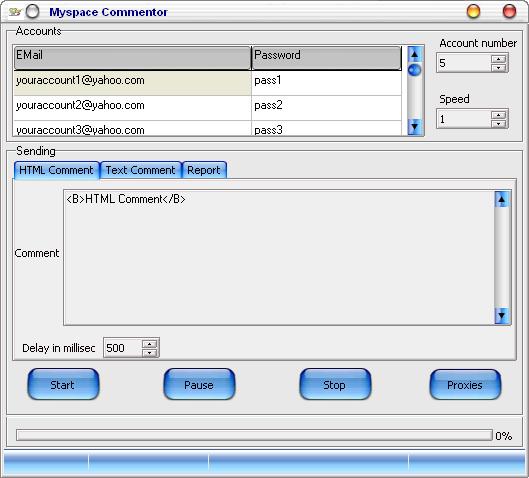Select youraccount2@yahoo.com email cell
529x478 pixels.
pyautogui.click(x=133, y=108)
